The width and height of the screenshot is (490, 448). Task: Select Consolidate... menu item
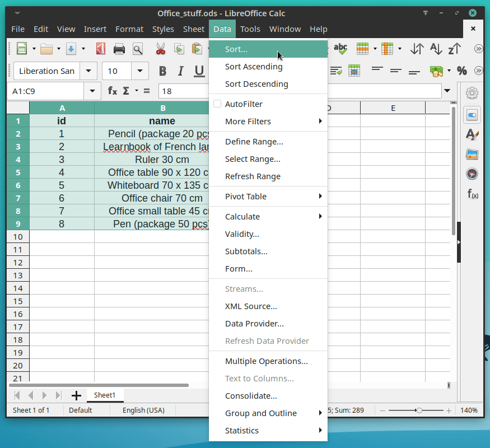[x=268, y=396]
